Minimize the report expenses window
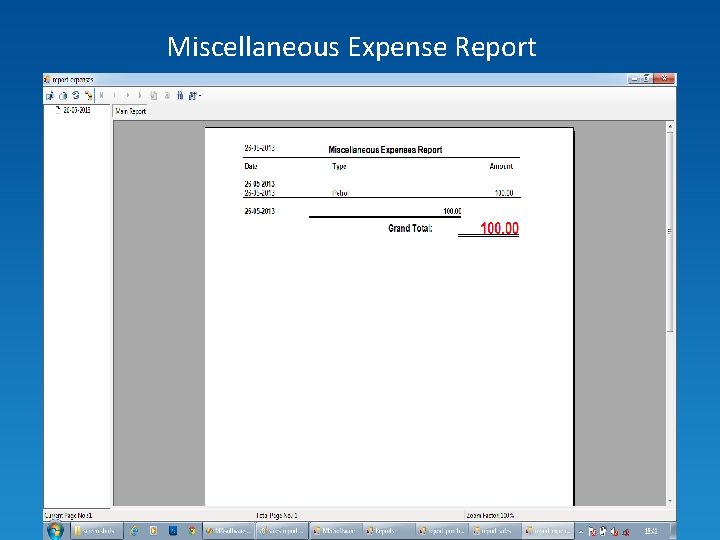Screen dimensions: 720x540 pos(634,79)
